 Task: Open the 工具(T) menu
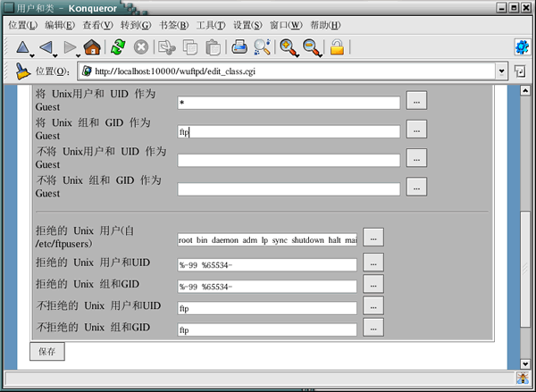pyautogui.click(x=211, y=25)
